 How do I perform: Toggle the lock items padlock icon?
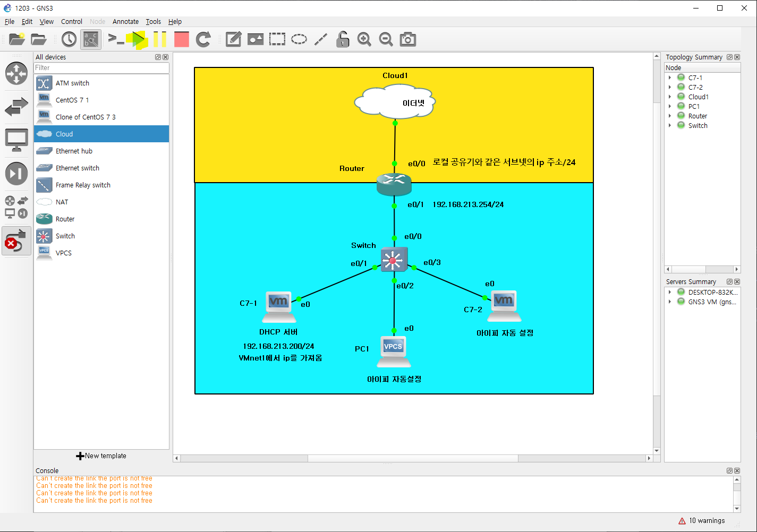tap(343, 39)
